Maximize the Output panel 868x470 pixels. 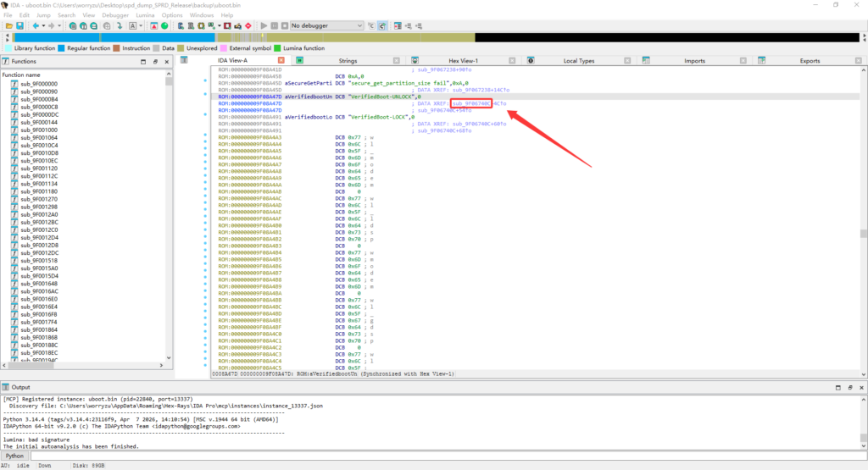(838, 388)
